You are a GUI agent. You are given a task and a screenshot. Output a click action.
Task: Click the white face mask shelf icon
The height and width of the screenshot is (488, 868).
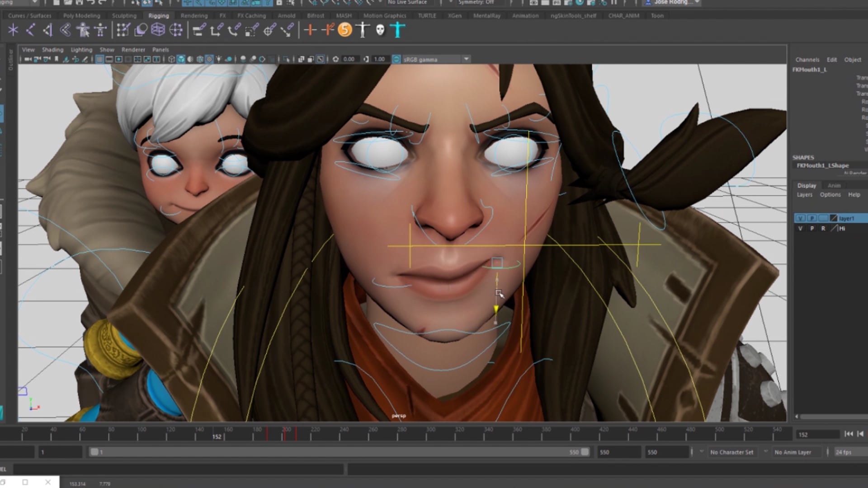(x=380, y=30)
